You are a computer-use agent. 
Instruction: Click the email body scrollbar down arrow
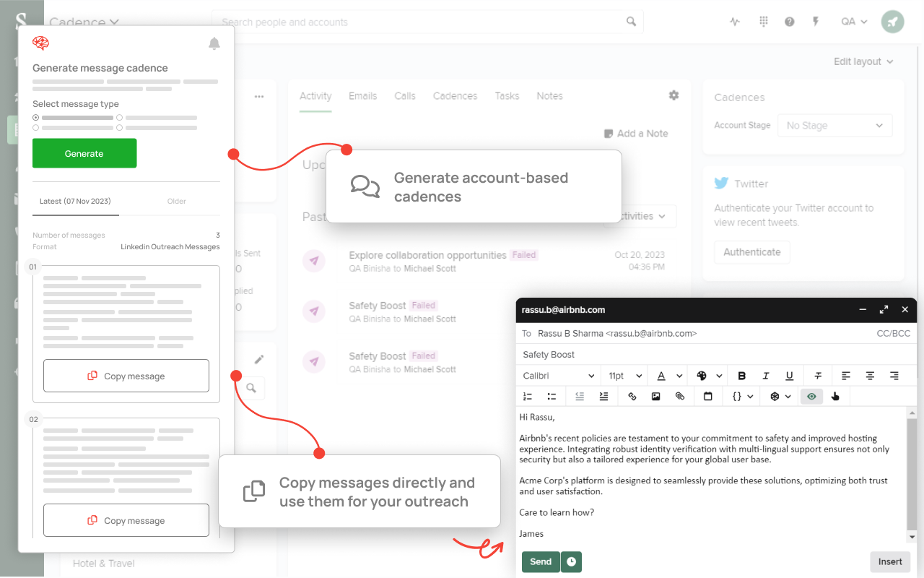[912, 537]
